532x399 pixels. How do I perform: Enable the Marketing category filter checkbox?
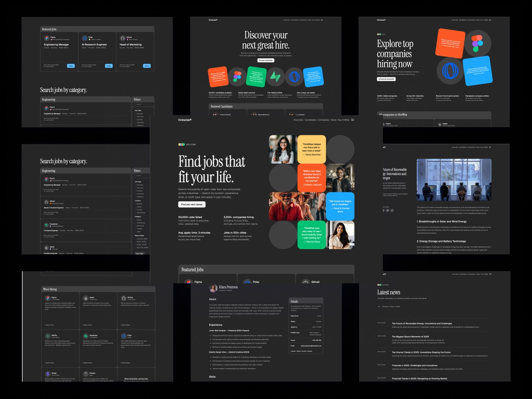pyautogui.click(x=136, y=226)
